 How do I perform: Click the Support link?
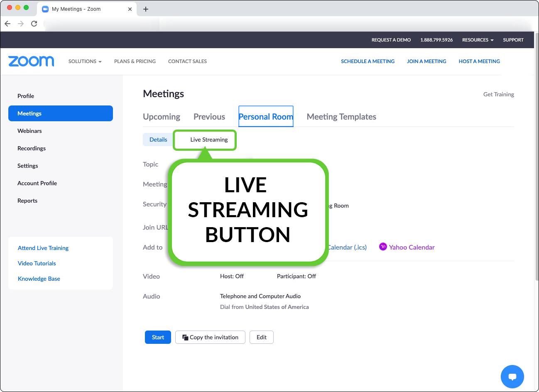513,40
